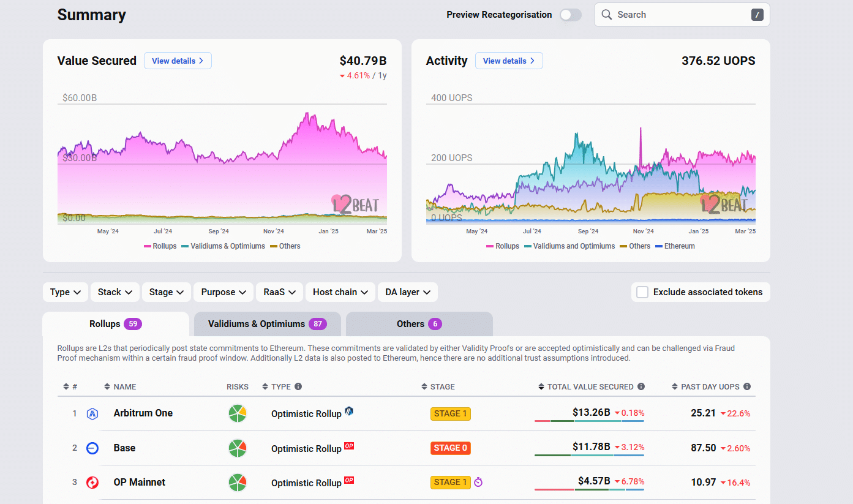This screenshot has height=504, width=853.
Task: Click the Base logo icon
Action: pos(92,448)
